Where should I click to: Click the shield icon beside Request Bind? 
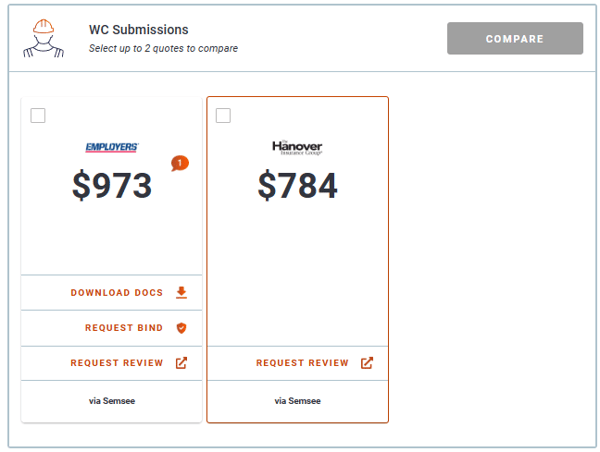coord(181,328)
